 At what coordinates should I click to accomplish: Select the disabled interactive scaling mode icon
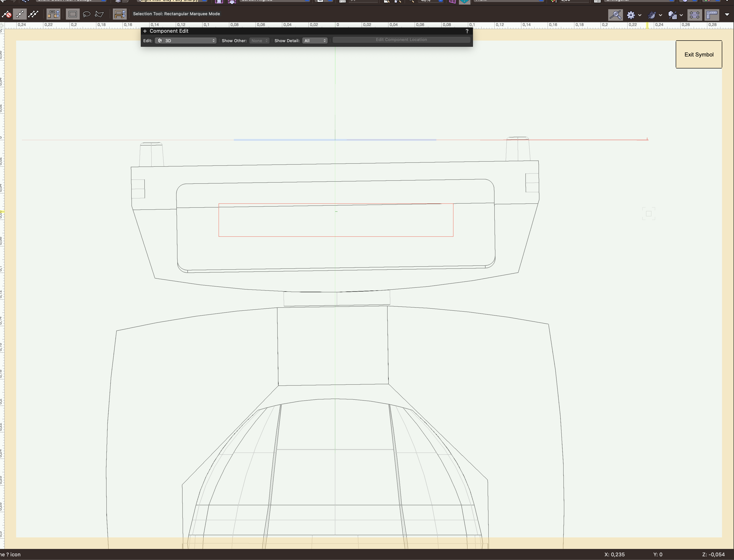(x=7, y=14)
